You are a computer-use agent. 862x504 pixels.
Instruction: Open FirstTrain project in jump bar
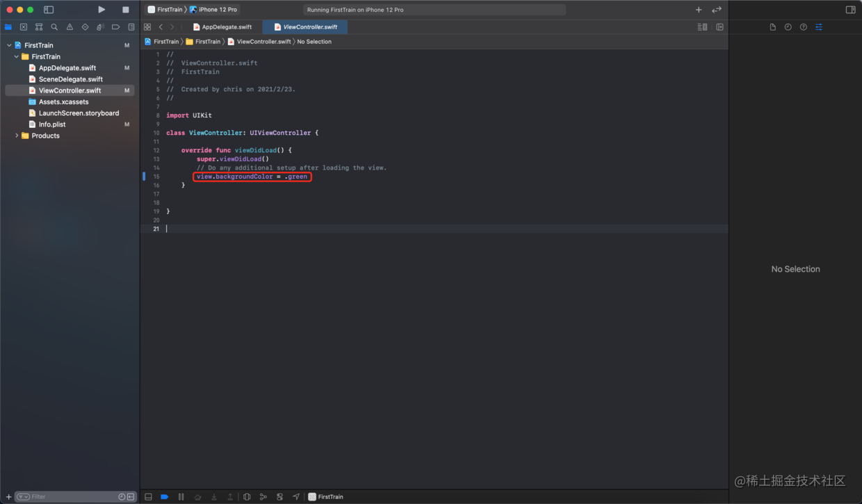pos(161,42)
